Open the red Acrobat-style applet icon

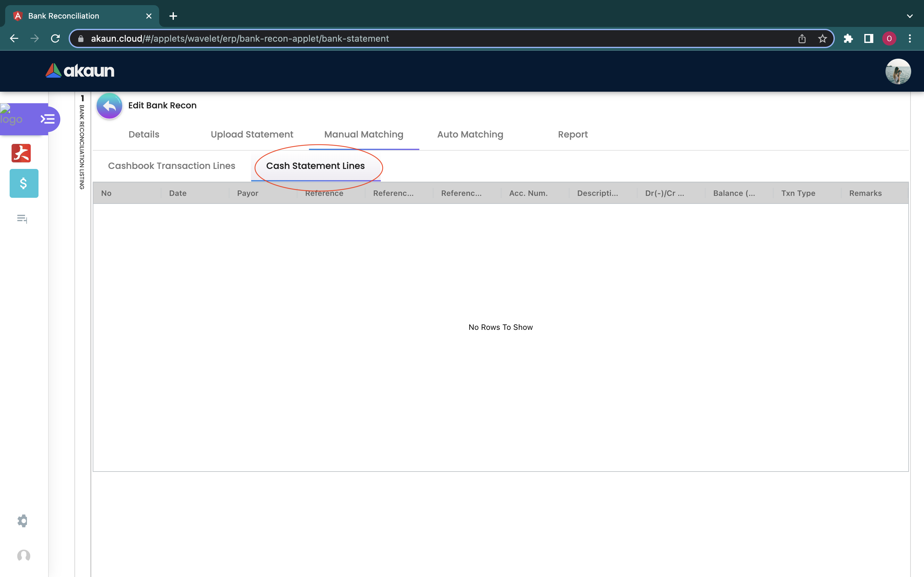pyautogui.click(x=21, y=153)
